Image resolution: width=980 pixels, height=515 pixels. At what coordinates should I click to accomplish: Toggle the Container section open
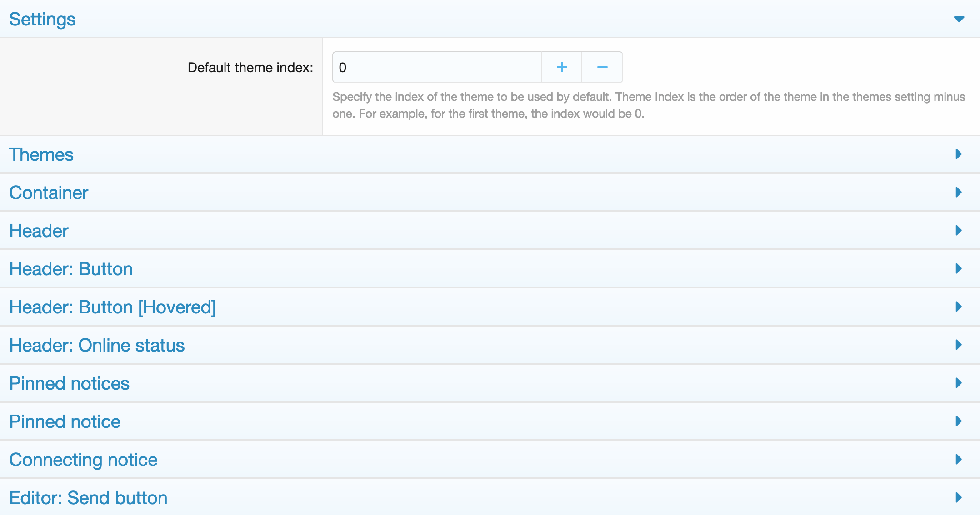[x=490, y=193]
